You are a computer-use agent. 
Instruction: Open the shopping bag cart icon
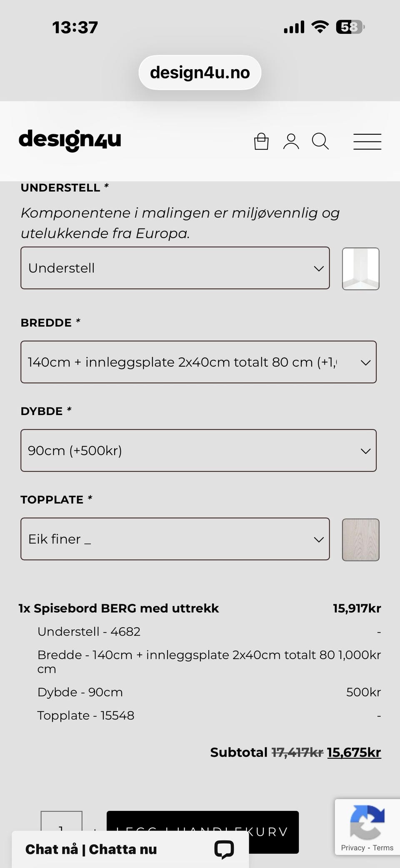tap(261, 141)
